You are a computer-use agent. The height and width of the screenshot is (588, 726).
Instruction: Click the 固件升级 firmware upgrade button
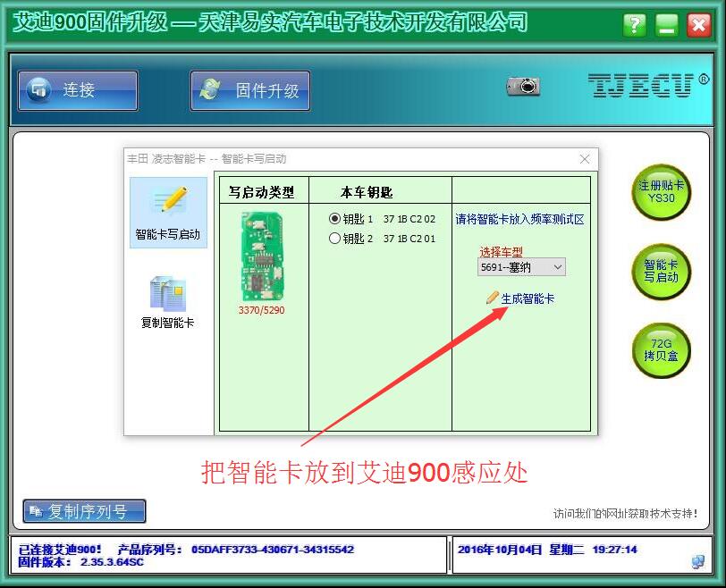coord(250,90)
